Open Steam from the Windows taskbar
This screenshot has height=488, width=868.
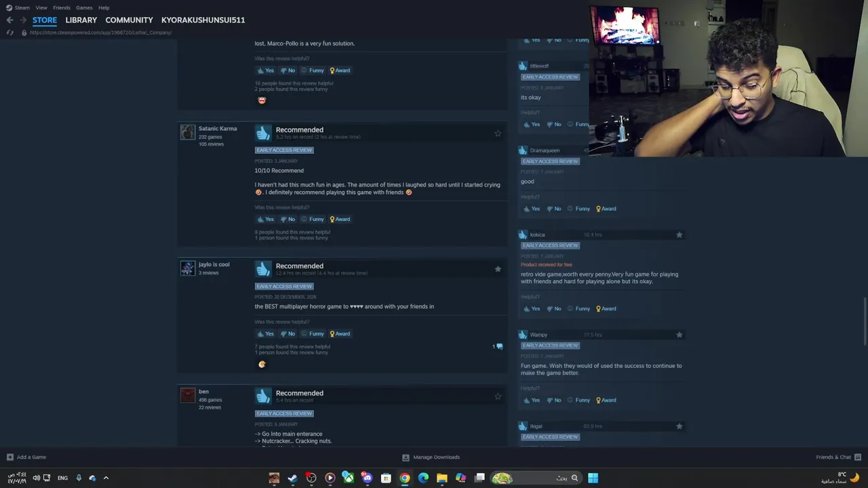pyautogui.click(x=292, y=478)
